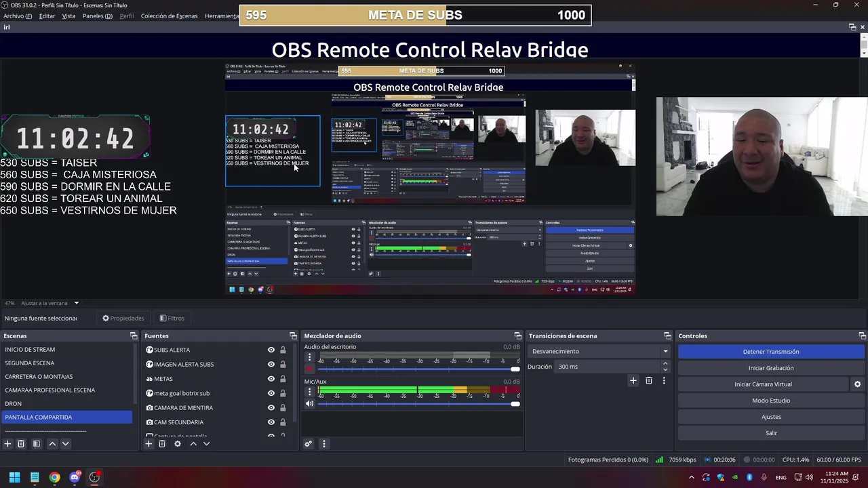Image resolution: width=868 pixels, height=488 pixels.
Task: Float the Controles dock panel
Action: coord(862,336)
